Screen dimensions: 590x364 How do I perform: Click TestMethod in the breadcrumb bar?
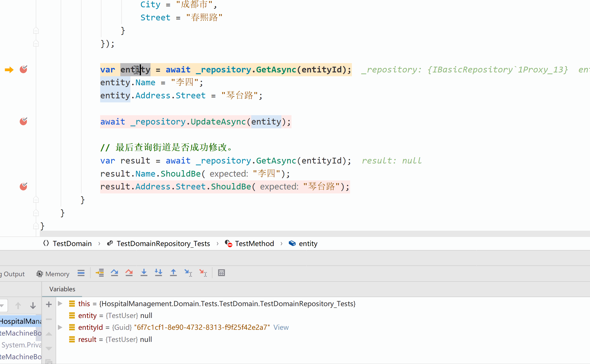[x=254, y=244]
